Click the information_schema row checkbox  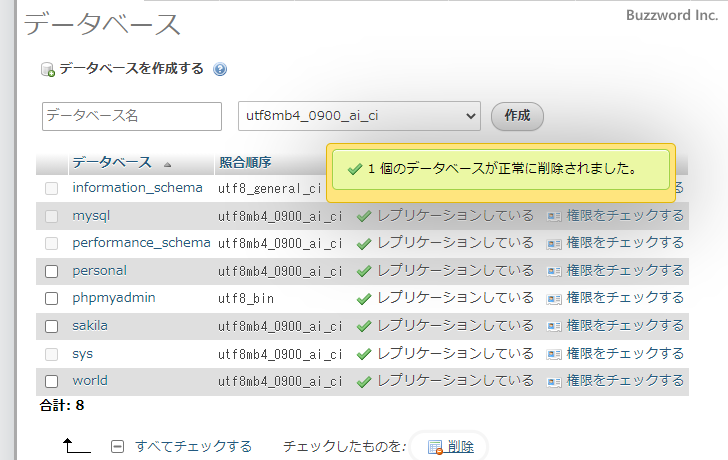tap(52, 188)
